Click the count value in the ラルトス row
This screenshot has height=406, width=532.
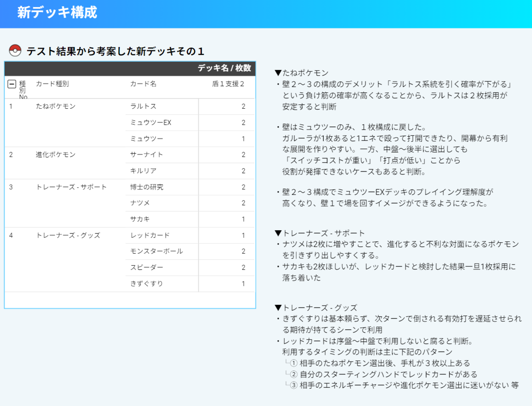(243, 106)
